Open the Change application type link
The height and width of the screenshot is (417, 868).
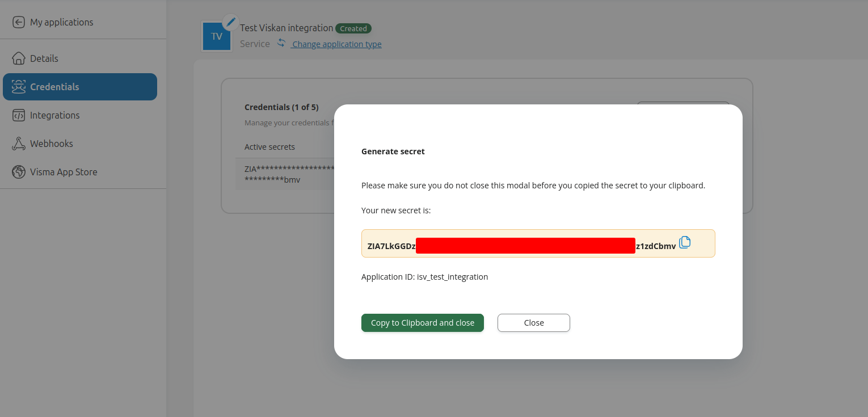pyautogui.click(x=336, y=44)
